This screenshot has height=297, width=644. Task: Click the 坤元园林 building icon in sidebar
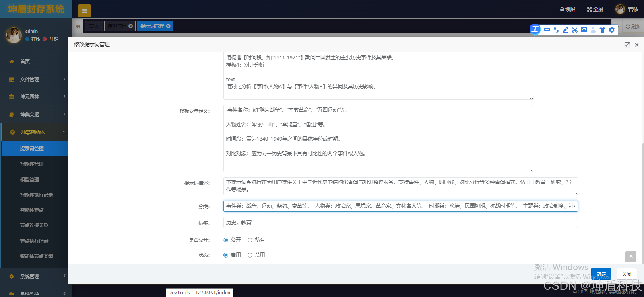(x=12, y=97)
